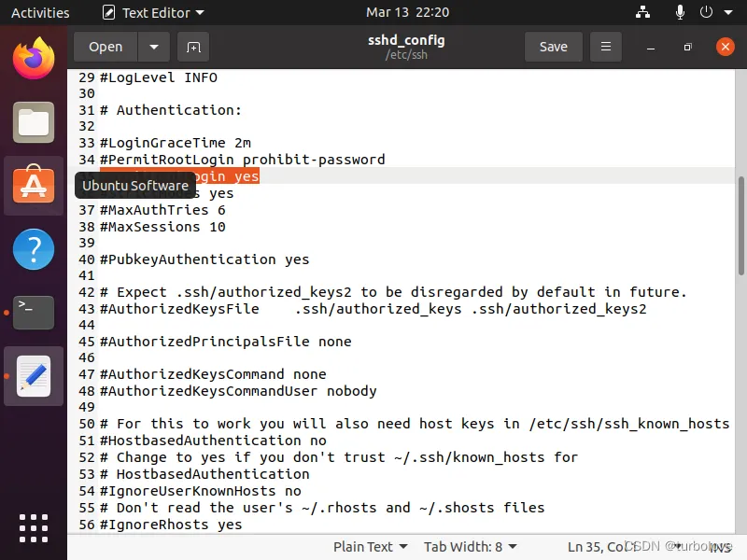This screenshot has height=560, width=747.
Task: Click the Save button
Action: pos(553,47)
